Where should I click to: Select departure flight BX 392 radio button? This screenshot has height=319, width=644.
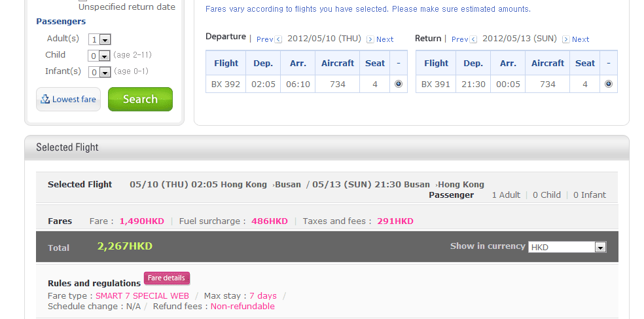[398, 84]
